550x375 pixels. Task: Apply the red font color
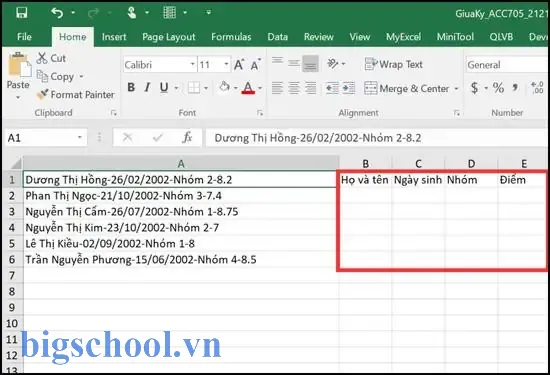click(248, 88)
